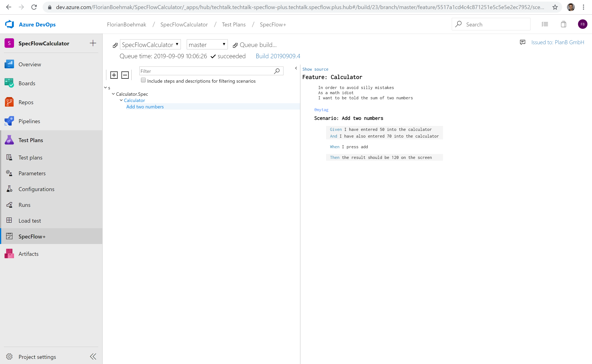Open the master branch dropdown
592x364 pixels.
[207, 45]
